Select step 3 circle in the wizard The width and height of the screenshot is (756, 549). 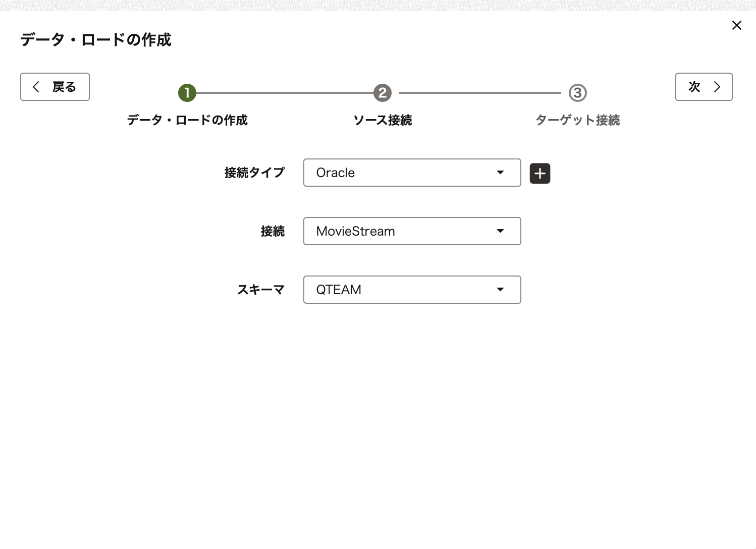pyautogui.click(x=578, y=93)
